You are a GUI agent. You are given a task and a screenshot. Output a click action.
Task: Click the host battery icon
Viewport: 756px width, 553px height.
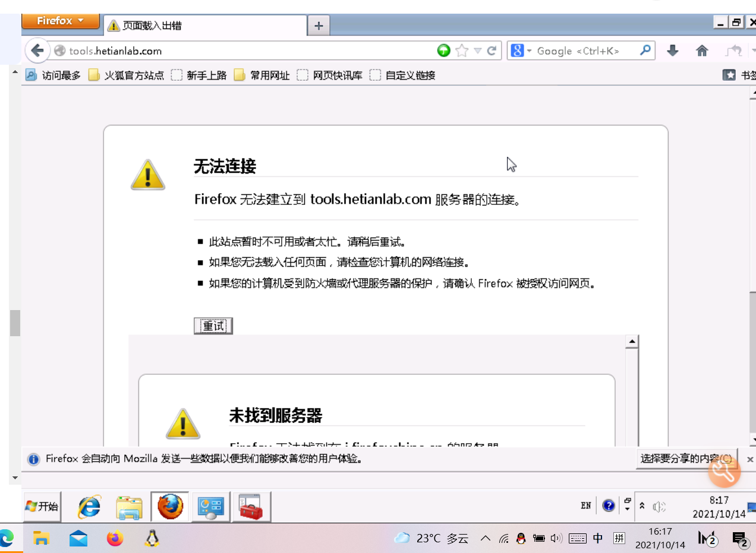(x=539, y=538)
